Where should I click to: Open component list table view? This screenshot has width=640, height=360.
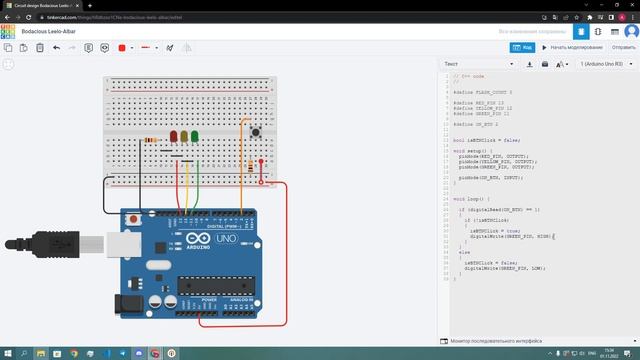click(x=615, y=31)
